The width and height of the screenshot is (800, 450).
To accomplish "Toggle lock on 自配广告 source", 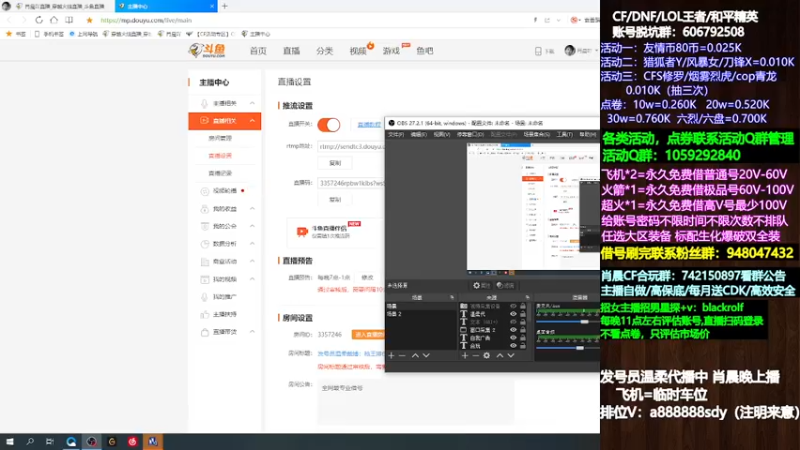I will pyautogui.click(x=523, y=338).
